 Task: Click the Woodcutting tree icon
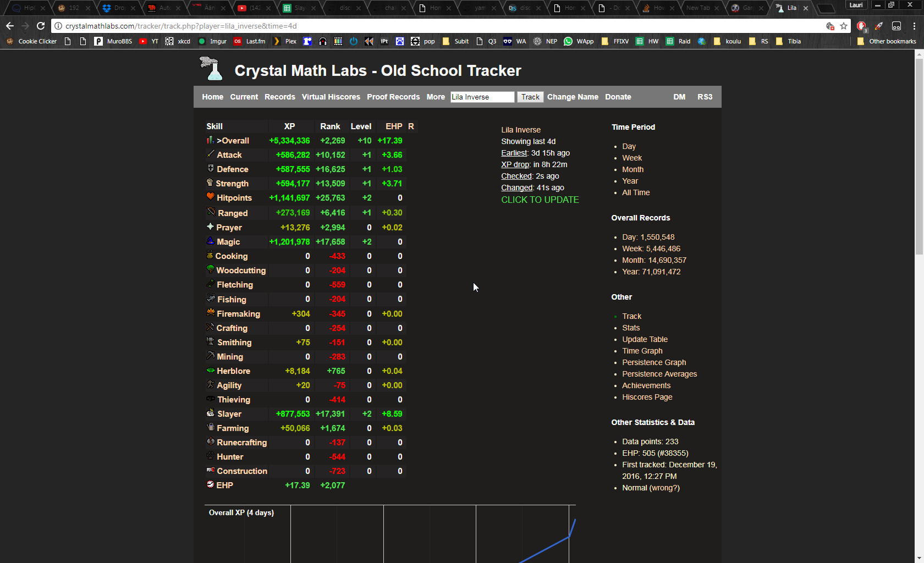(x=210, y=269)
